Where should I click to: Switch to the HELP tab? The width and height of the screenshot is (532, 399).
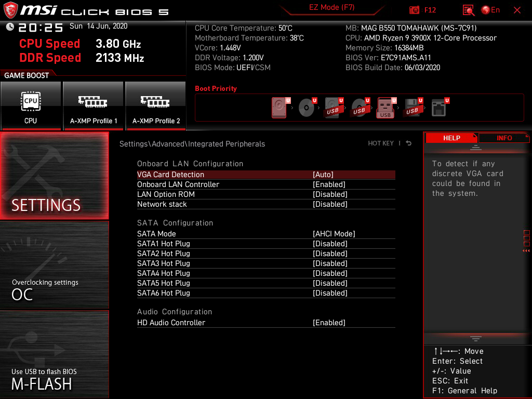(451, 138)
